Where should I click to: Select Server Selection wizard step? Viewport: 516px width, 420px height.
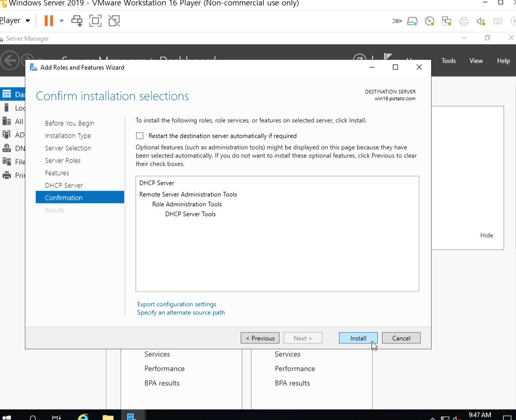(68, 148)
